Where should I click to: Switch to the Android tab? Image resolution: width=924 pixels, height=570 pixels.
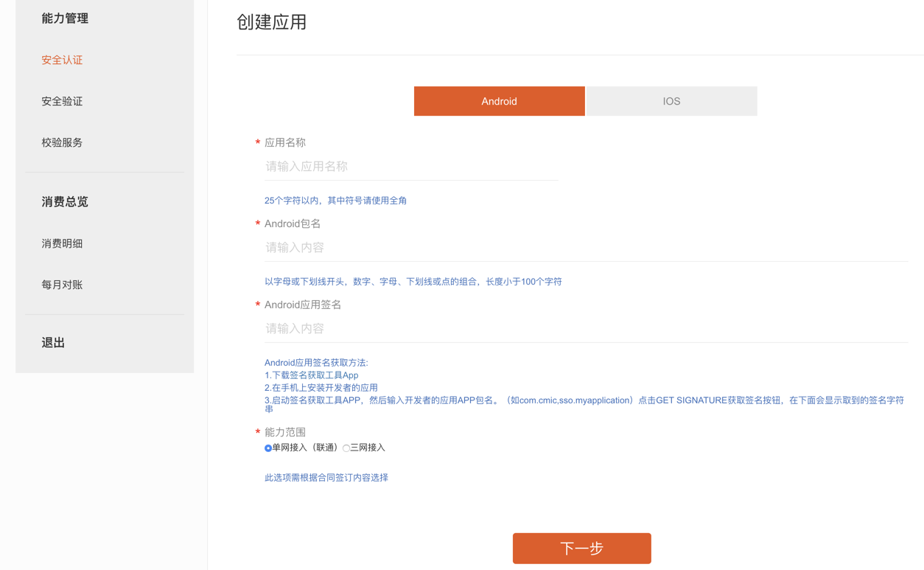click(x=499, y=101)
